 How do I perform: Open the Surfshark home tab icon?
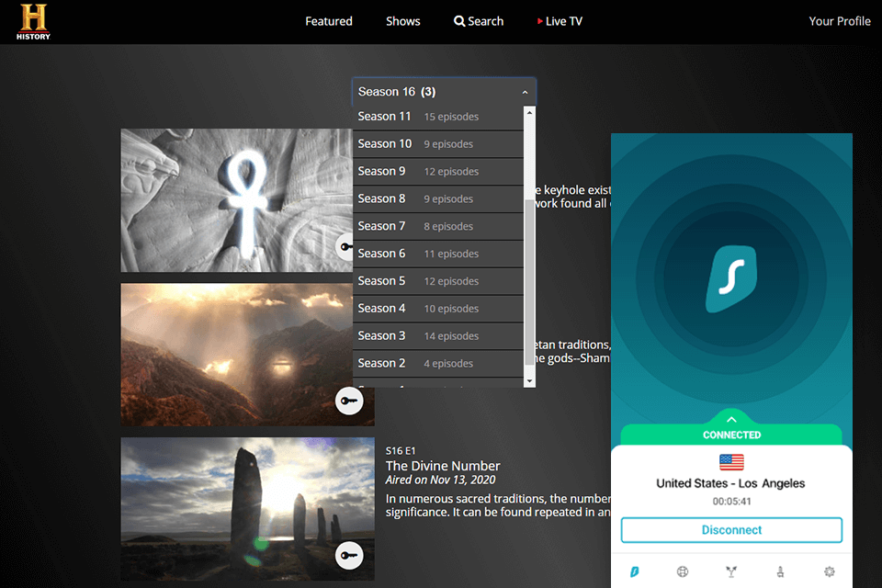[635, 571]
